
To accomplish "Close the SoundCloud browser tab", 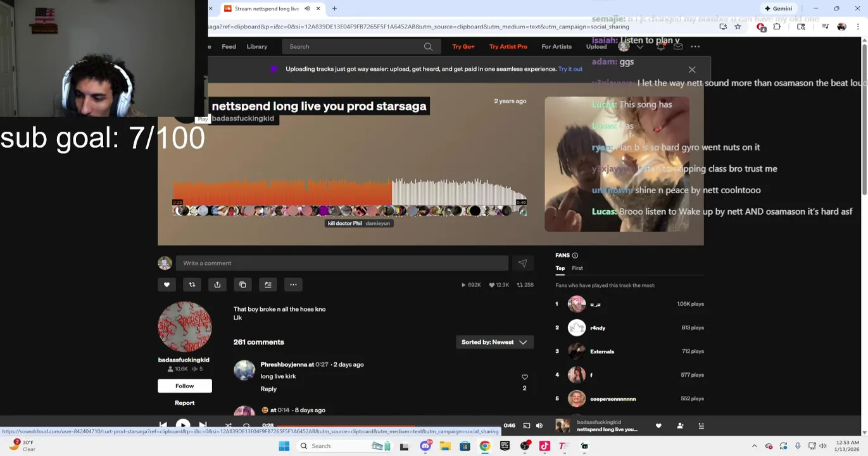I will tap(318, 9).
